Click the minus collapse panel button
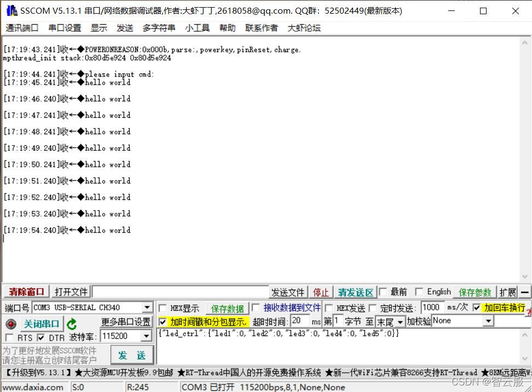Screen dimensions: 532x392 (525, 292)
